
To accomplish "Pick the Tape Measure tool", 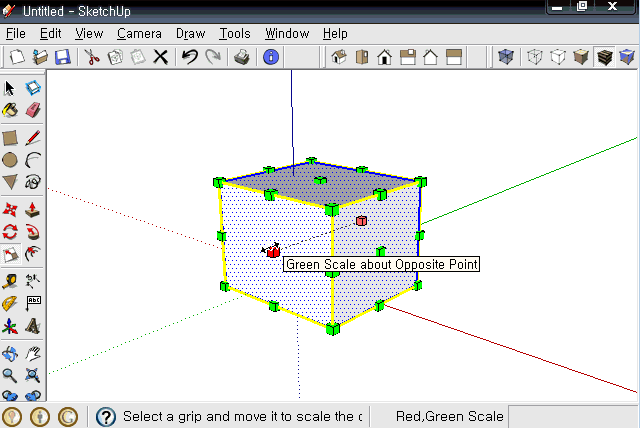I will pos(10,282).
